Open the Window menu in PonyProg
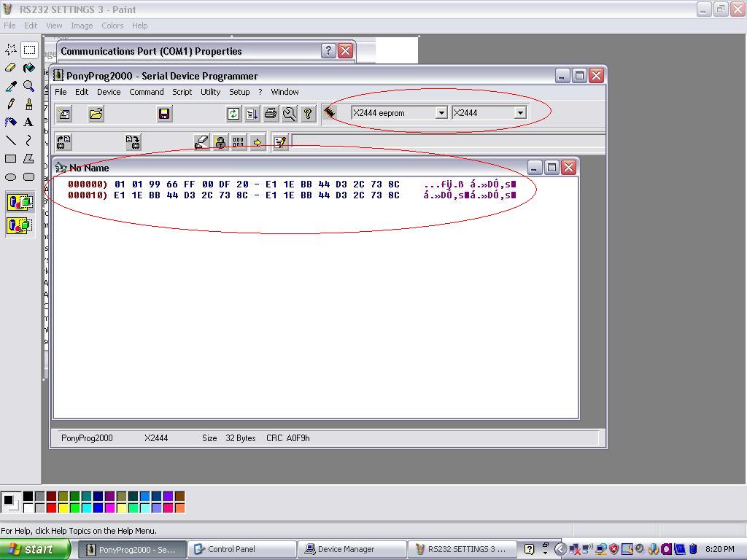The height and width of the screenshot is (560, 747). click(x=285, y=92)
